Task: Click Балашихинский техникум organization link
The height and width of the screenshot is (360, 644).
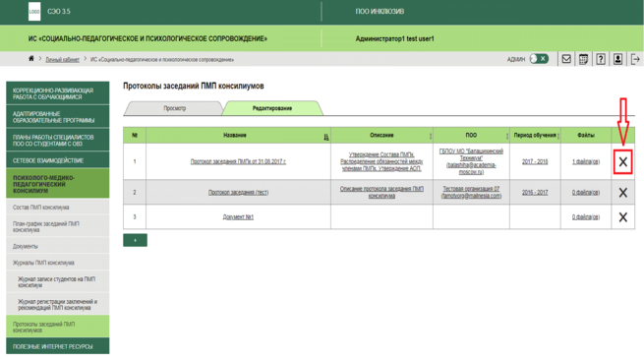Action: [x=471, y=161]
